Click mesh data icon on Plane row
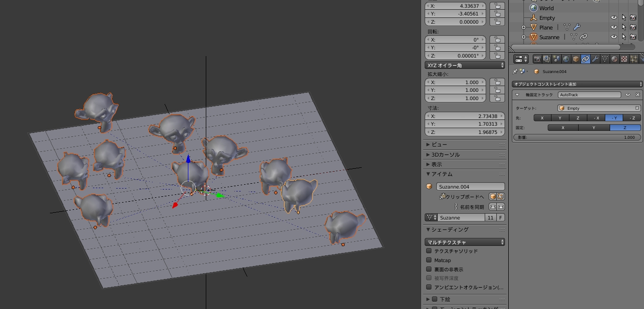This screenshot has height=309, width=644. pos(567,28)
